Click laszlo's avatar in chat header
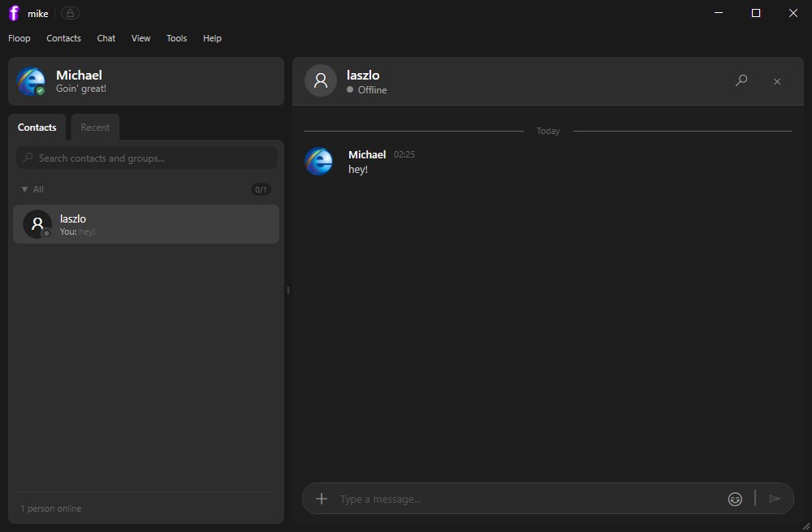 pos(321,80)
